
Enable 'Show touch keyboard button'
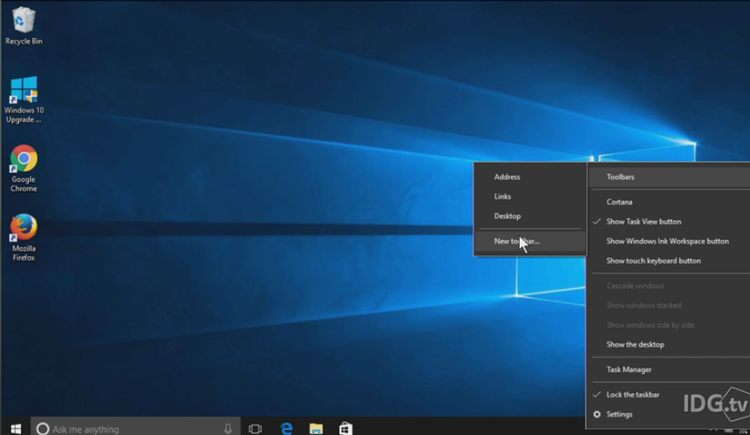coord(669,261)
